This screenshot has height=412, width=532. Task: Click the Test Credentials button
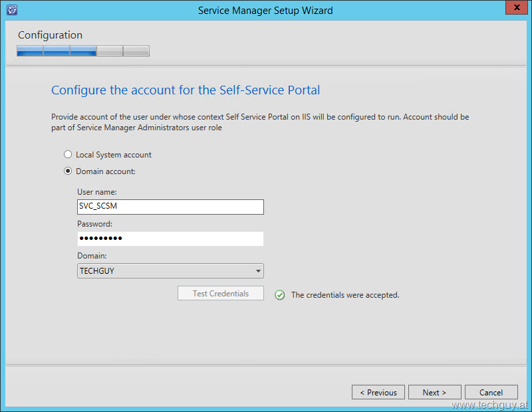[221, 293]
